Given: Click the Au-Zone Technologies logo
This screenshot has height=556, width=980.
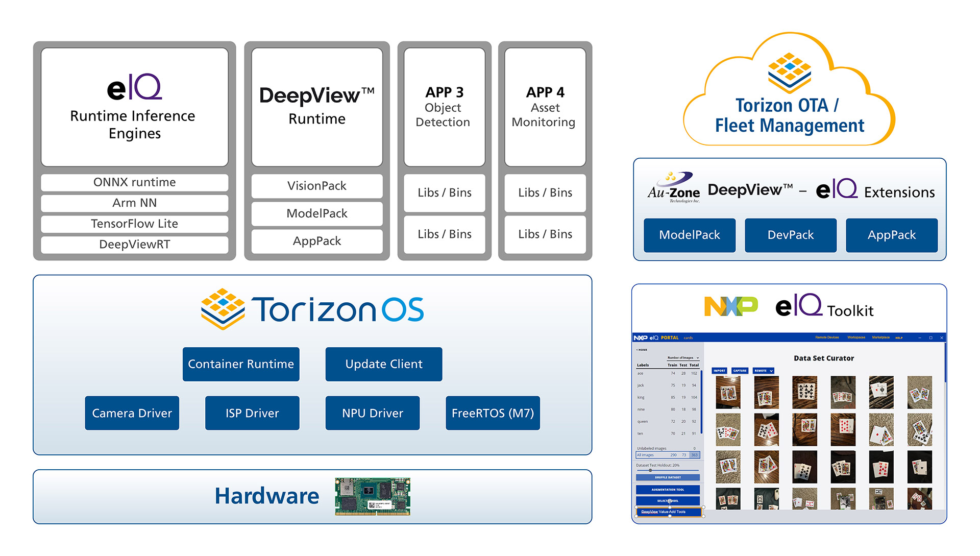Looking at the screenshot, I should point(674,188).
